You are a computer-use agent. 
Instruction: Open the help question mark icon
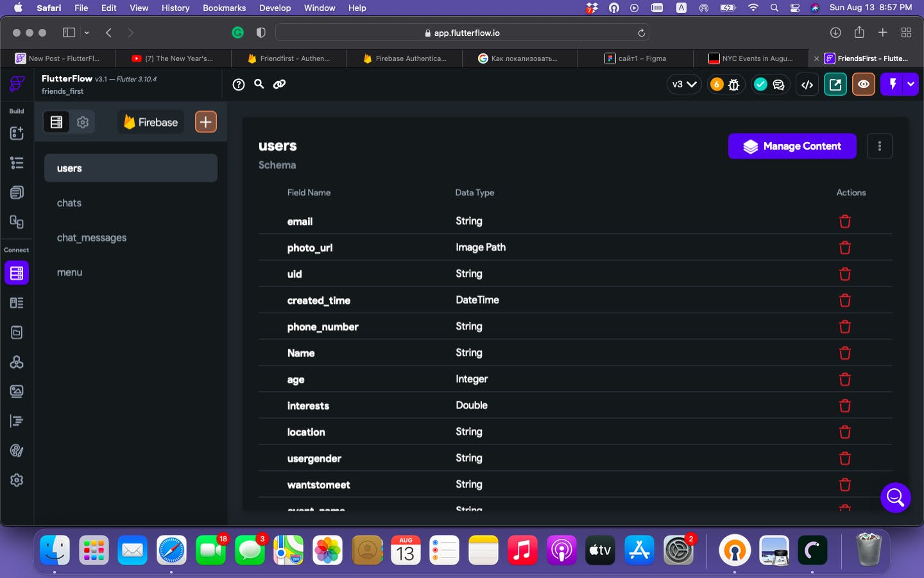239,84
